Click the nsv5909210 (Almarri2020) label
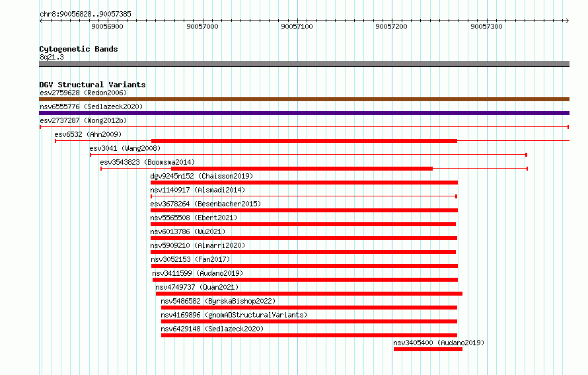 (x=198, y=245)
